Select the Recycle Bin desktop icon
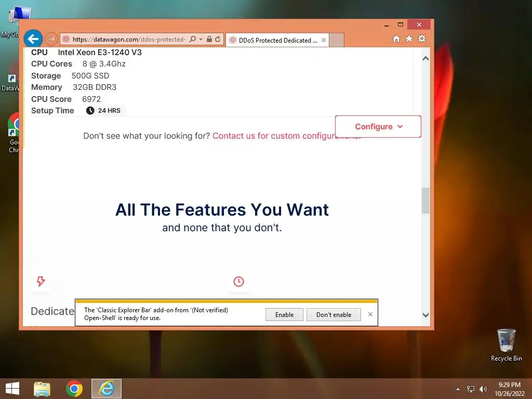The height and width of the screenshot is (399, 532). point(506,345)
